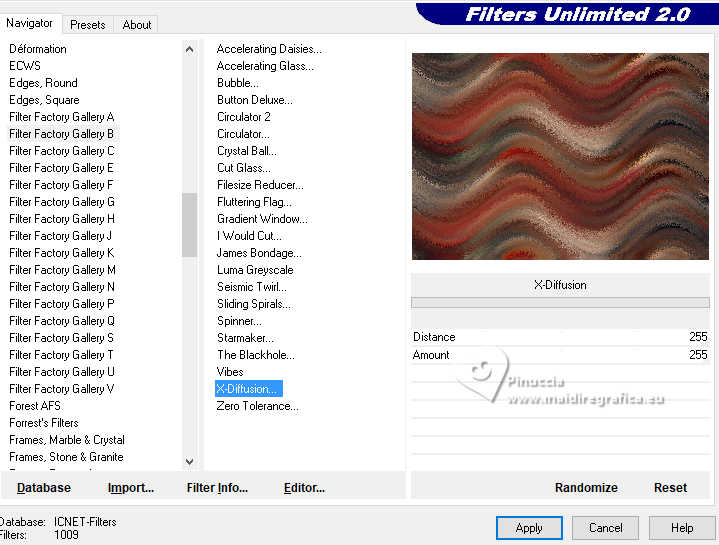Choose Fluttering Flag filter
719x545 pixels.
[x=254, y=202]
